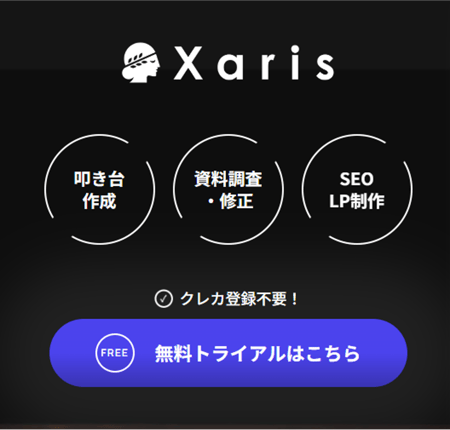Click the 作成 text under 叩き台
The image size is (450, 430).
click(x=99, y=201)
